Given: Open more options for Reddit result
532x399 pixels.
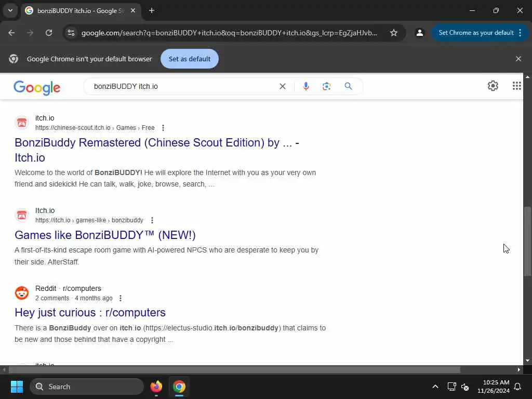Looking at the screenshot, I should click(x=121, y=298).
